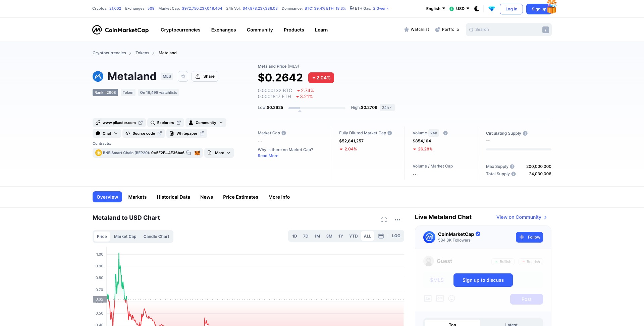Open the English language dropdown

click(x=436, y=9)
